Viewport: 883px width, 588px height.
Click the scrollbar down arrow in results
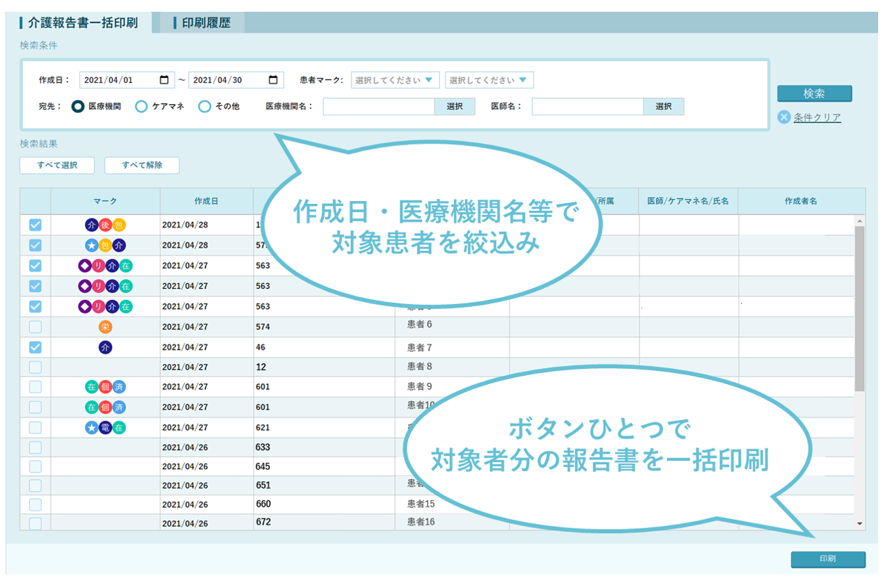[x=859, y=523]
